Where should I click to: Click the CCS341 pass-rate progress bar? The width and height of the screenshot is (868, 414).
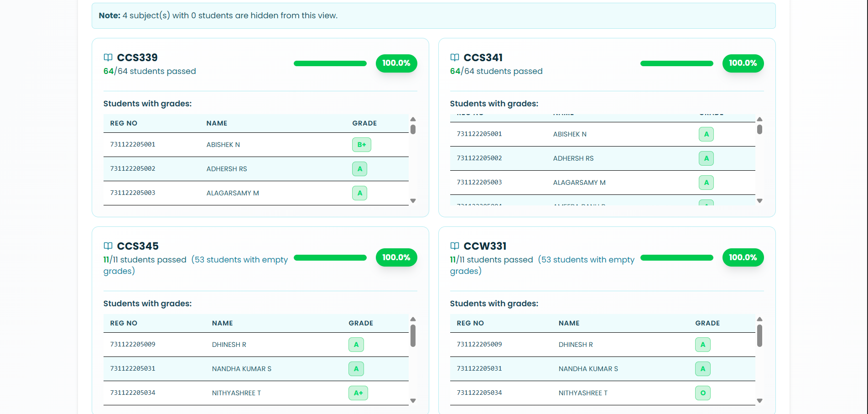[x=677, y=63]
